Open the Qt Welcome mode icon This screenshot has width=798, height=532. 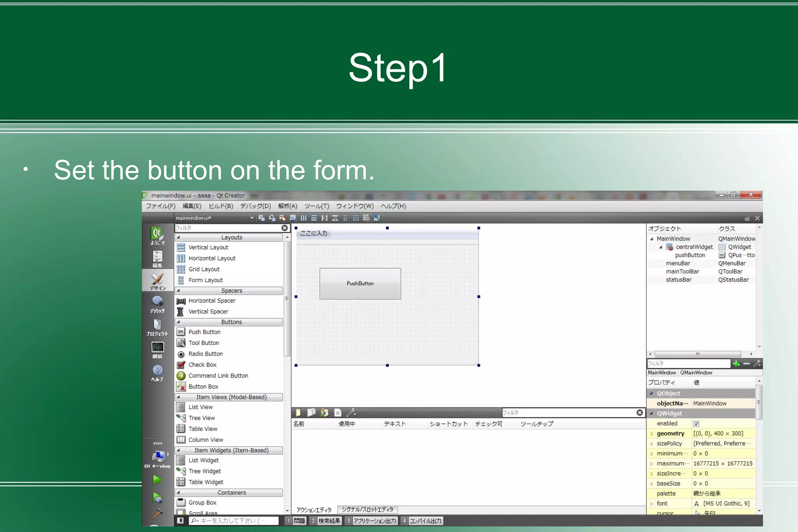click(x=157, y=235)
